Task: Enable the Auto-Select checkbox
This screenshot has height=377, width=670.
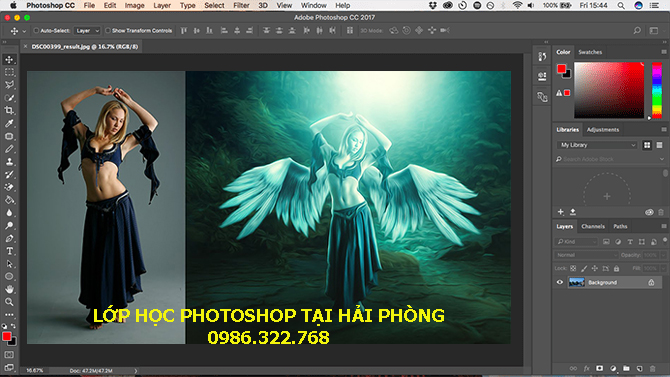Action: click(x=36, y=30)
